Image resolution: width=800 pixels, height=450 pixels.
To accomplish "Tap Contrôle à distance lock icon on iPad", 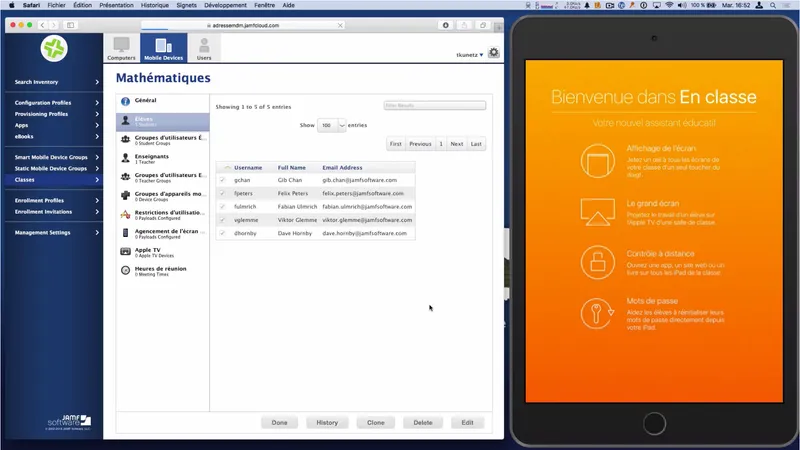I will point(597,262).
